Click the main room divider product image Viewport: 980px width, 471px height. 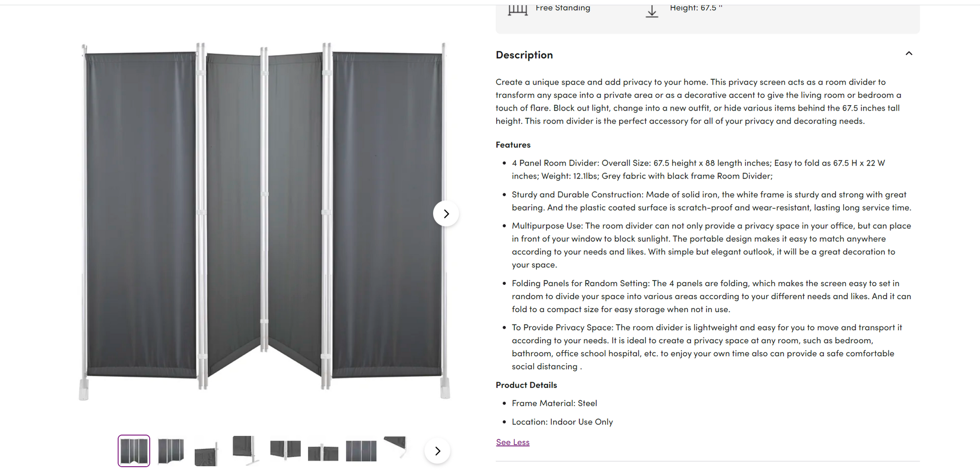point(264,221)
